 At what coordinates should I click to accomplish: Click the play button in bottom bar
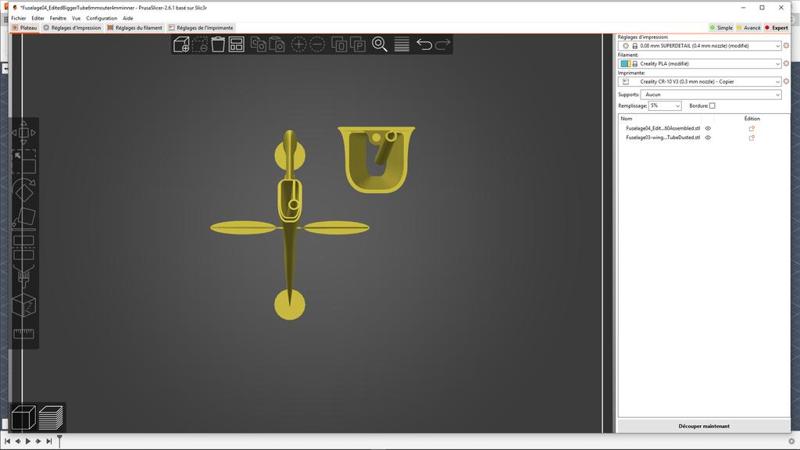tap(28, 441)
